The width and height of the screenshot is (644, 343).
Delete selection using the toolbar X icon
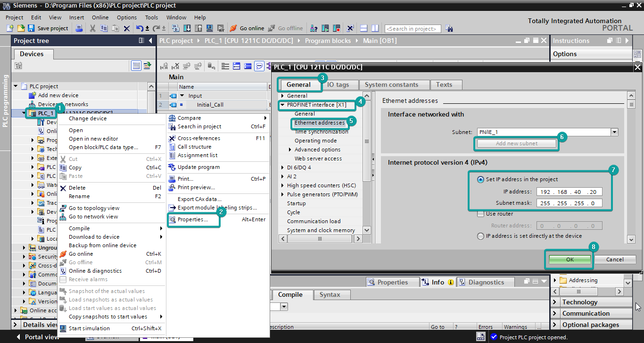point(127,28)
